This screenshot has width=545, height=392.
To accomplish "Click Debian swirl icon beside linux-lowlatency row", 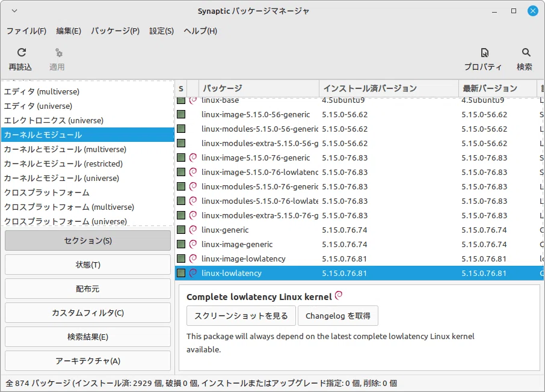I will click(x=193, y=273).
